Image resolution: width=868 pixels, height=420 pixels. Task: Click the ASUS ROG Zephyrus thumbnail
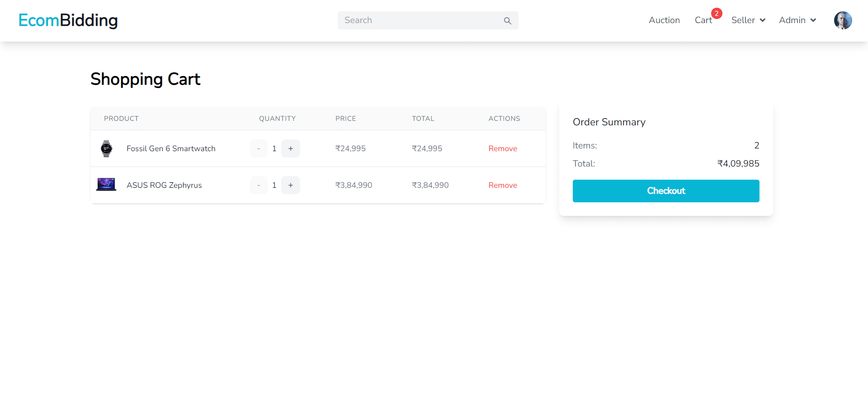click(106, 185)
